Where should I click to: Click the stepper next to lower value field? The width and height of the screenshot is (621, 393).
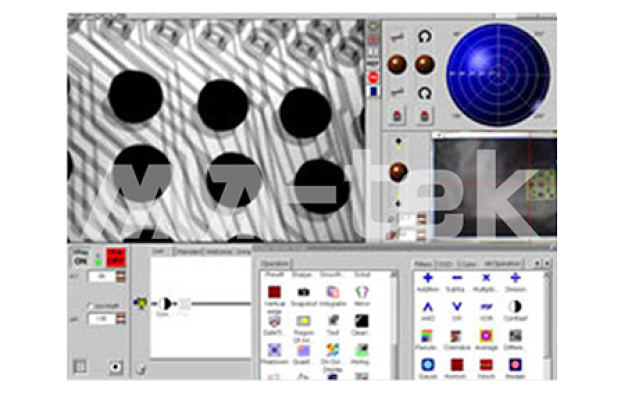121,319
